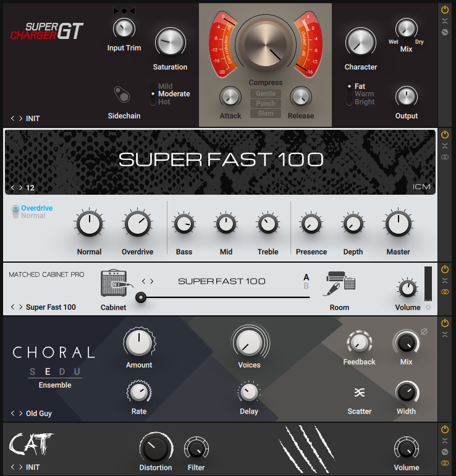
Task: Toggle the Cat module stereo link
Action: pos(445,463)
